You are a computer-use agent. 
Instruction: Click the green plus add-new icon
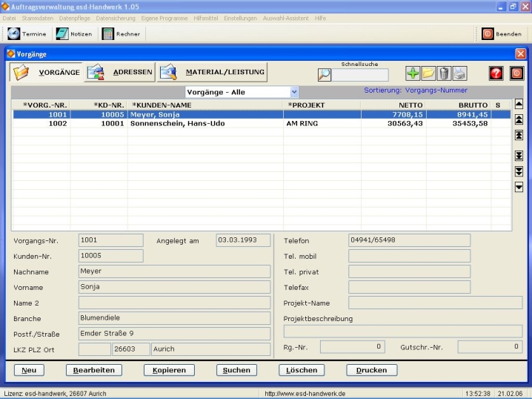412,73
